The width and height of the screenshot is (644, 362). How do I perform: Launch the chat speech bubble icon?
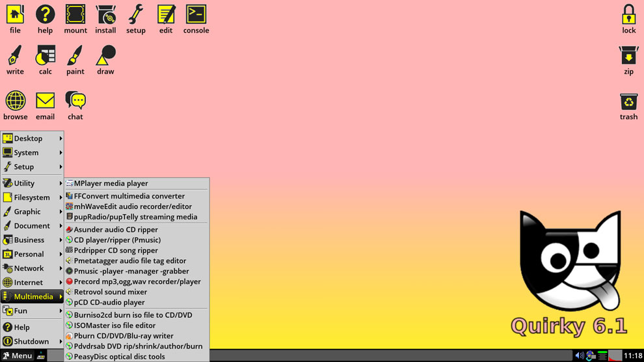pyautogui.click(x=75, y=101)
